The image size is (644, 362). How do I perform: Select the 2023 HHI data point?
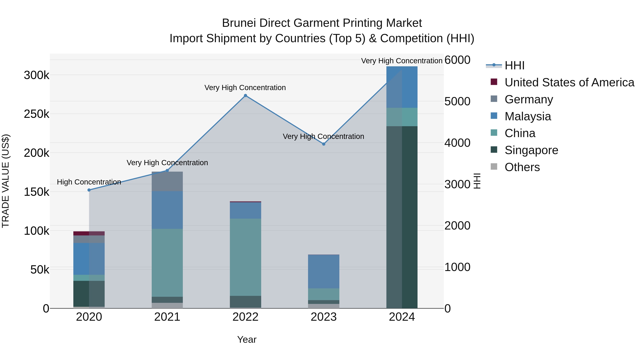324,144
